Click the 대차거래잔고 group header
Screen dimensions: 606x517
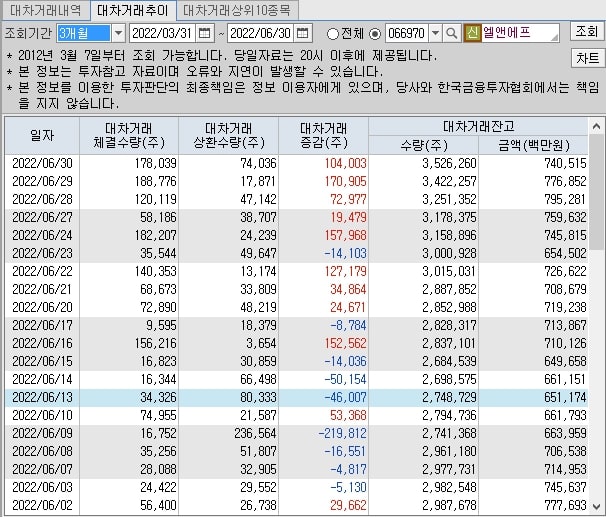[x=478, y=126]
